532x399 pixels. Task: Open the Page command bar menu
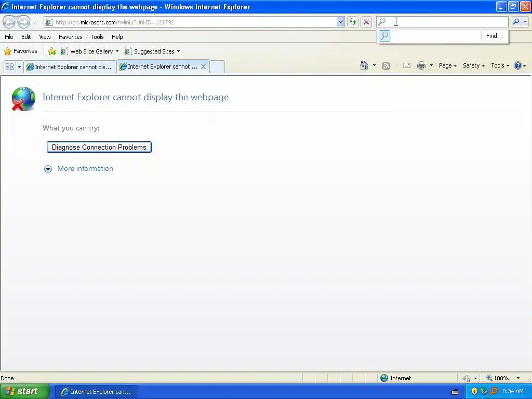(447, 65)
